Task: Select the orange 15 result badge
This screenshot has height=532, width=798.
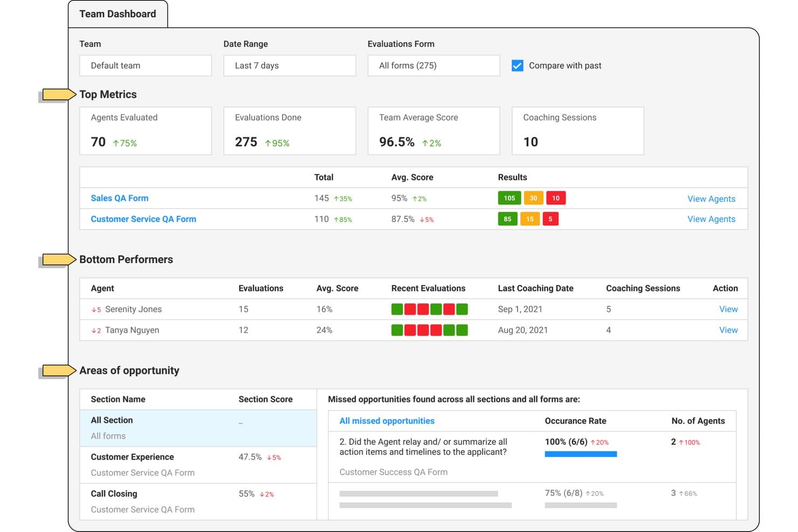Action: tap(530, 219)
